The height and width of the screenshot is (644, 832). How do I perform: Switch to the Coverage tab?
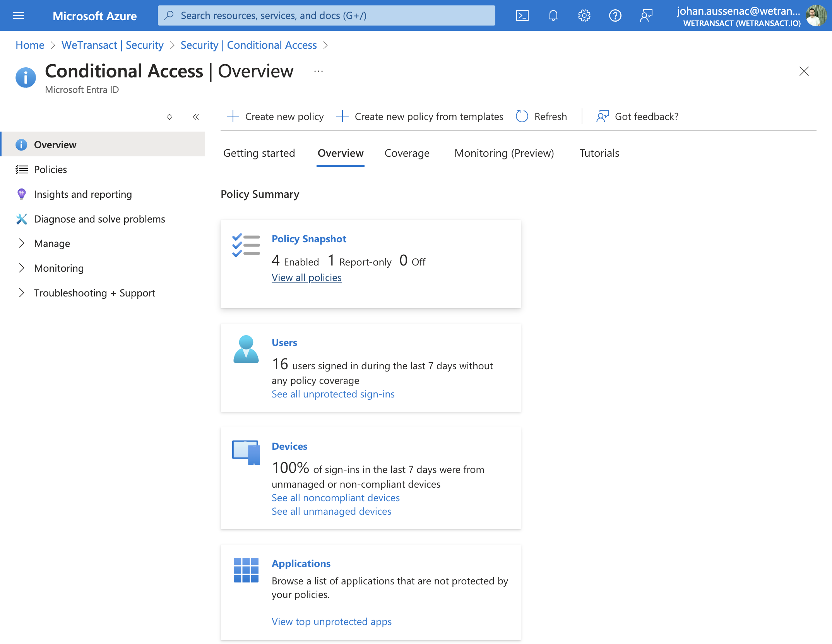407,153
